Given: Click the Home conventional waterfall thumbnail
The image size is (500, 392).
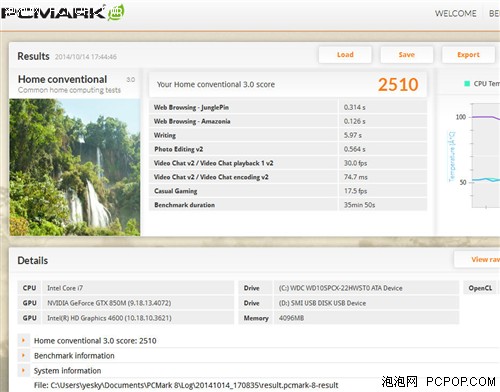Looking at the screenshot, I should (75, 167).
